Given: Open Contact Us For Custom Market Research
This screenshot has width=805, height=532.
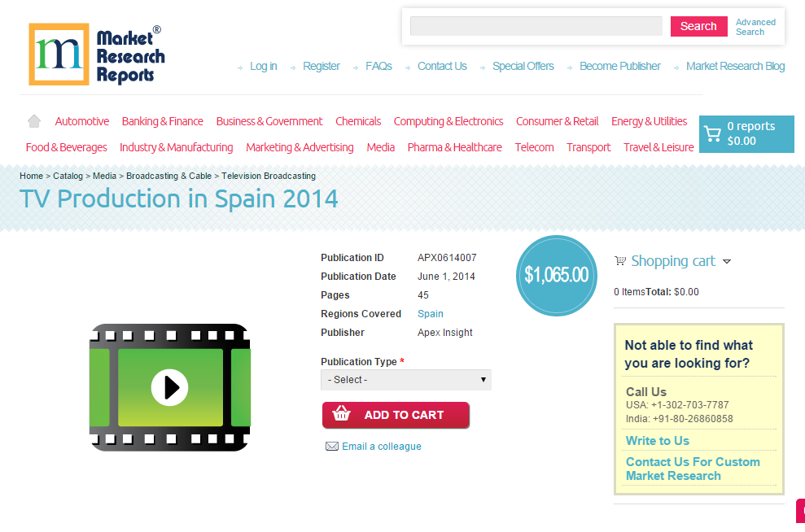Looking at the screenshot, I should tap(693, 468).
